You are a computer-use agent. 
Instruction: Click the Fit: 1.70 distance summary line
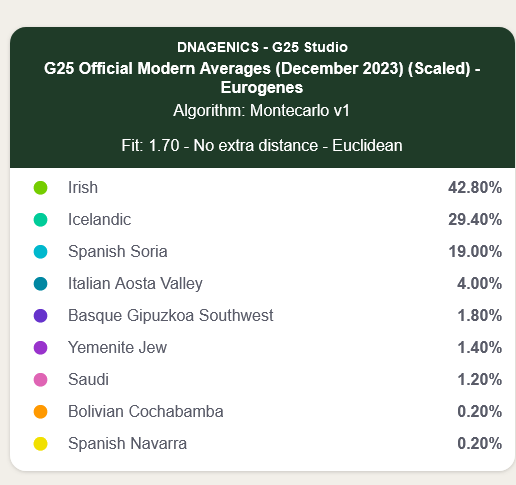point(262,146)
